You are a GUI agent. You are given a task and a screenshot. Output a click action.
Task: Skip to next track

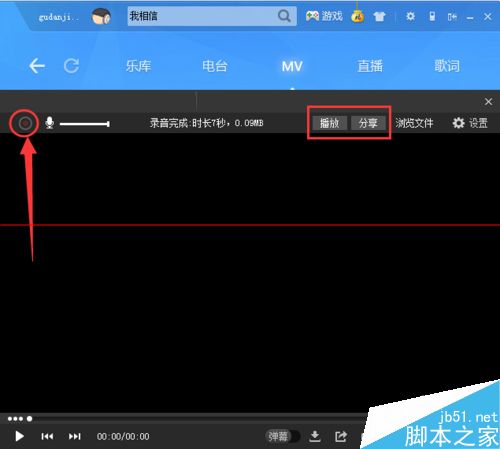coord(74,436)
